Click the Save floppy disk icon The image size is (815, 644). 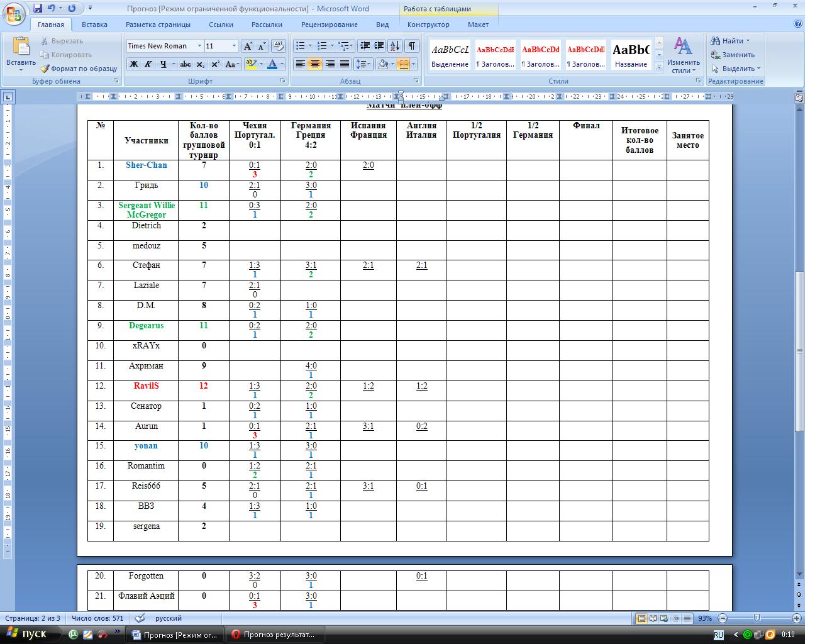coord(38,8)
